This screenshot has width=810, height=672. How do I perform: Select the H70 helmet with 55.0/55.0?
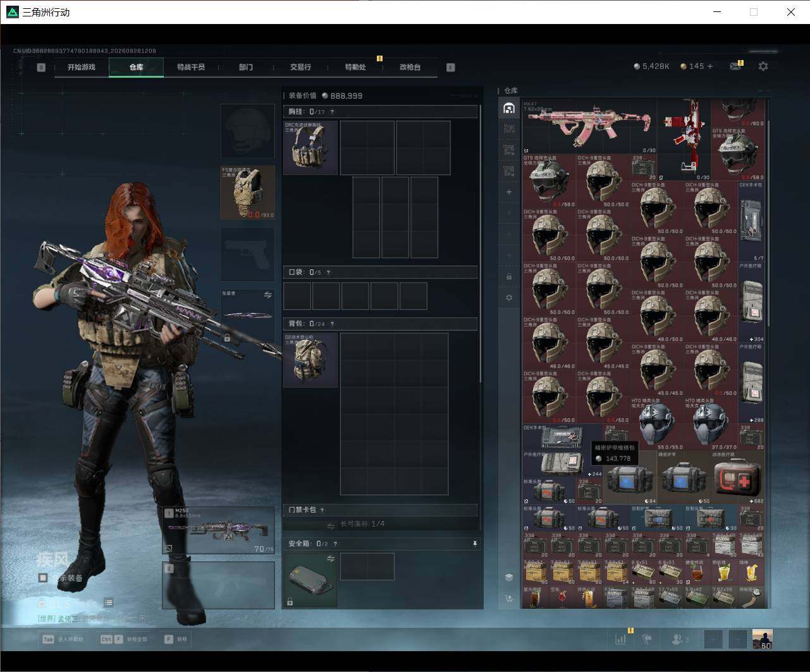pos(658,424)
